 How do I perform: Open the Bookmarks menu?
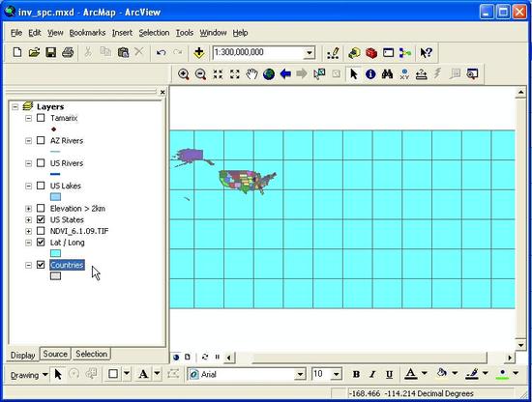(x=87, y=33)
